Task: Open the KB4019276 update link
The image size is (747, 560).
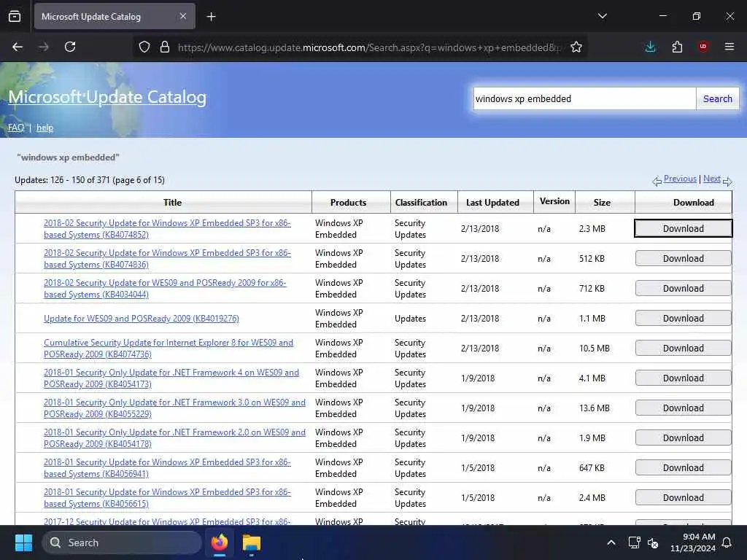Action: pyautogui.click(x=142, y=318)
